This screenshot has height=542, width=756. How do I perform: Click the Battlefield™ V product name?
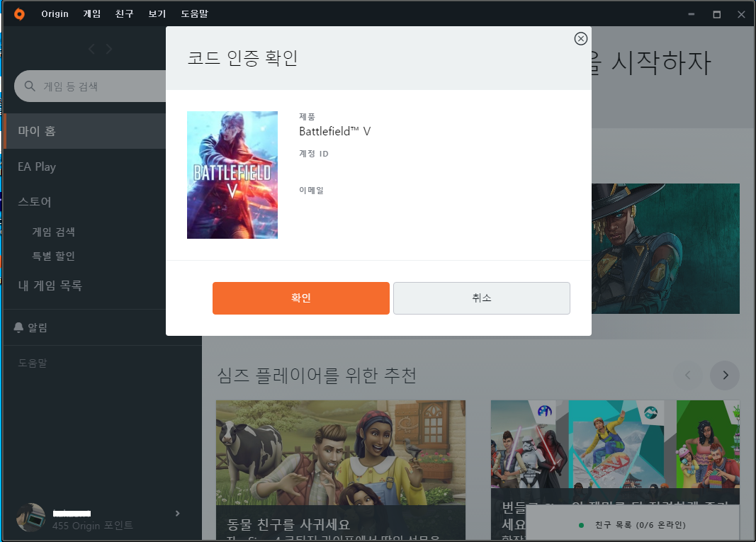coord(334,131)
